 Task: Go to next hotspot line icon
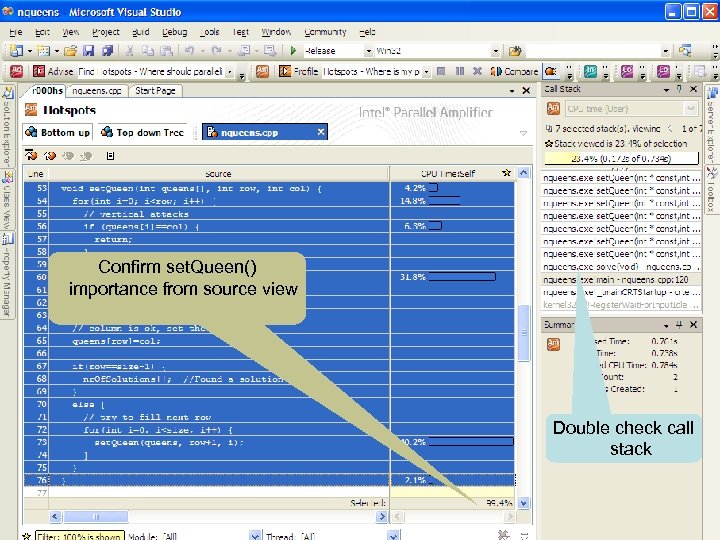pos(50,156)
